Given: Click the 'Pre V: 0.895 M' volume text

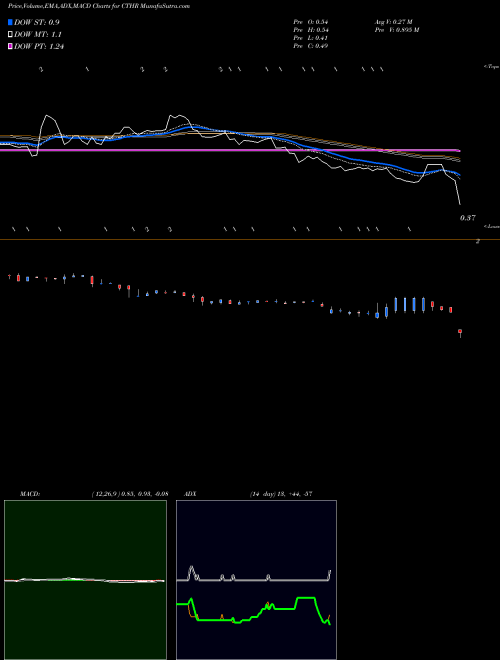Looking at the screenshot, I should pyautogui.click(x=397, y=30).
